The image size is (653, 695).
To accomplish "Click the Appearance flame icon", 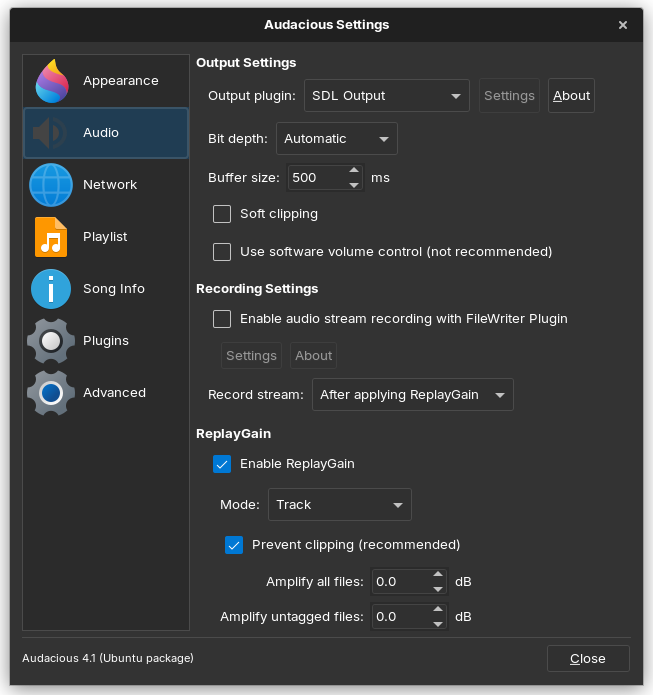I will click(x=51, y=81).
